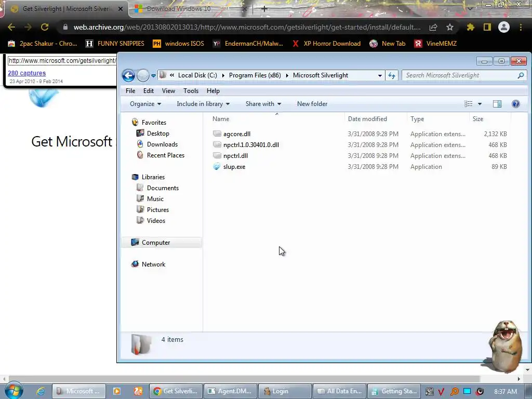The height and width of the screenshot is (399, 532).
Task: Open a new Chrome tab
Action: (264, 9)
